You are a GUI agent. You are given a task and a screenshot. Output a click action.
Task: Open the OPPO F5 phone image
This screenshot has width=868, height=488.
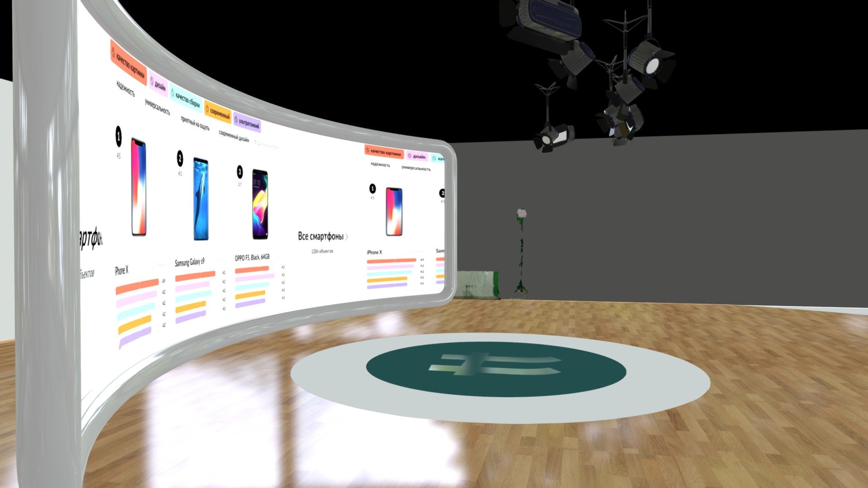[260, 204]
